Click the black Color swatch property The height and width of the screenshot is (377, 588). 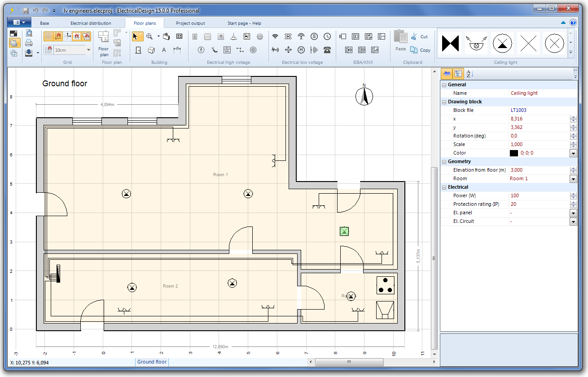click(x=514, y=153)
